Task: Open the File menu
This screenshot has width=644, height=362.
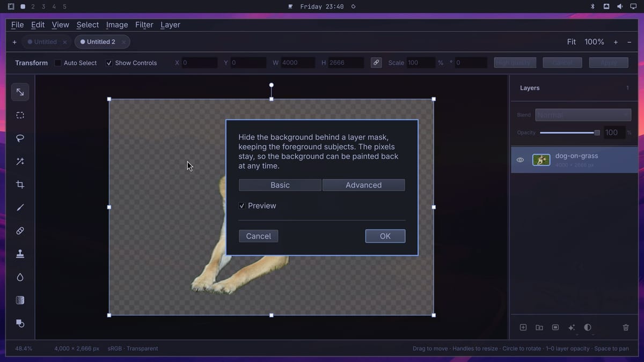Action: pos(17,25)
